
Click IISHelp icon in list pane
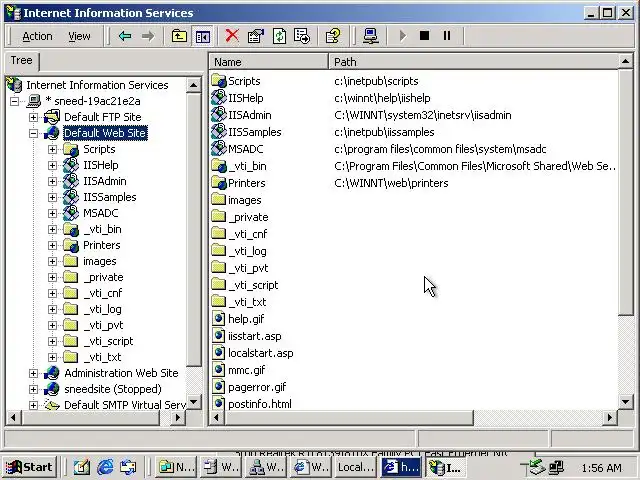(x=219, y=98)
